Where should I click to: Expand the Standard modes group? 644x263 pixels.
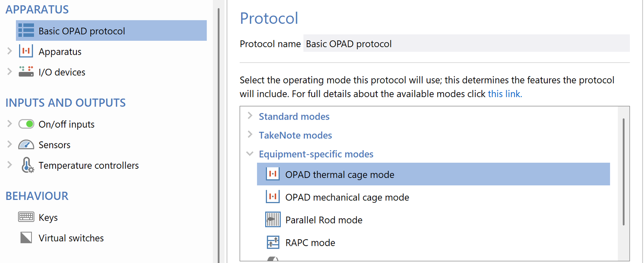250,116
